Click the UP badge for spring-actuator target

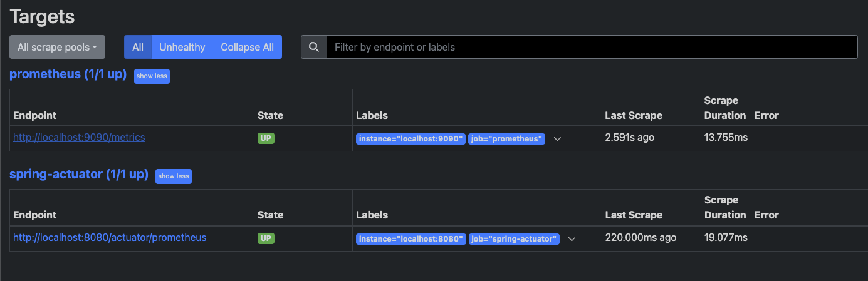(266, 238)
